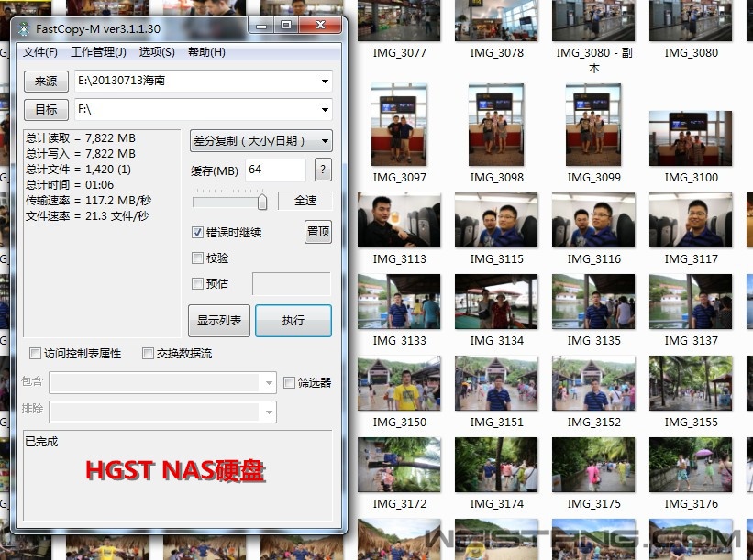This screenshot has width=753, height=560.
Task: Open the '差分复制' copy mode dropdown
Action: (260, 141)
